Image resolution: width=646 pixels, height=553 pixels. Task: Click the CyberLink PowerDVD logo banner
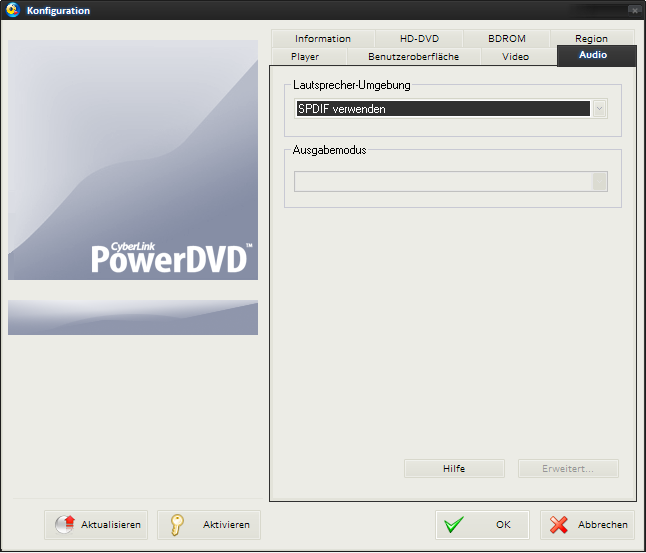tap(133, 160)
